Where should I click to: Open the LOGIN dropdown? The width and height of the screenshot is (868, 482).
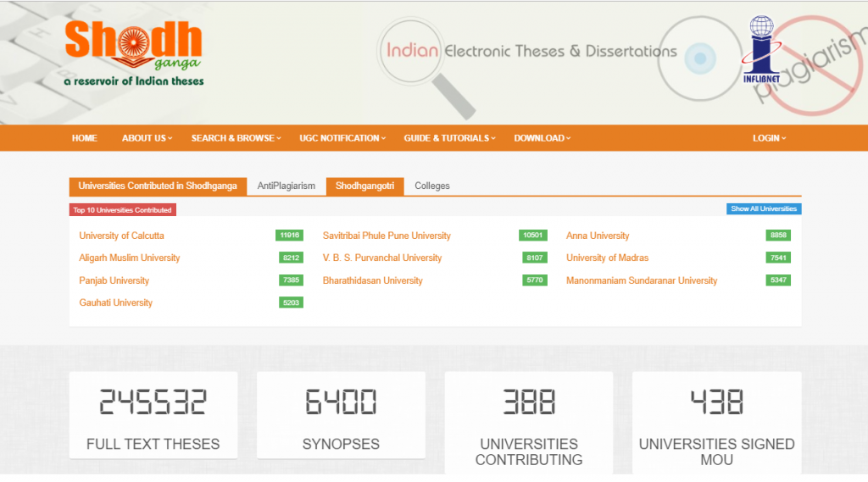(769, 138)
